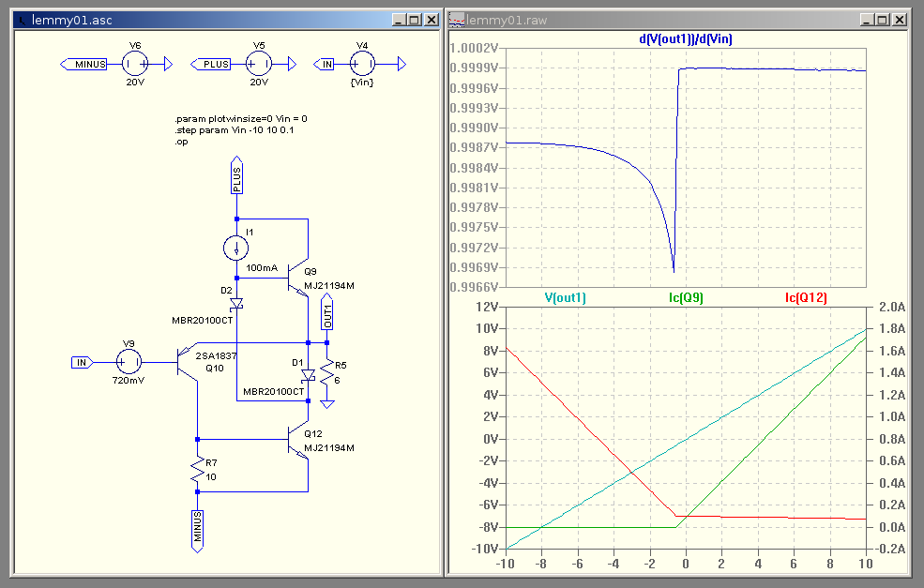Click the V(out1) trace label
This screenshot has width=924, height=588.
[x=565, y=297]
